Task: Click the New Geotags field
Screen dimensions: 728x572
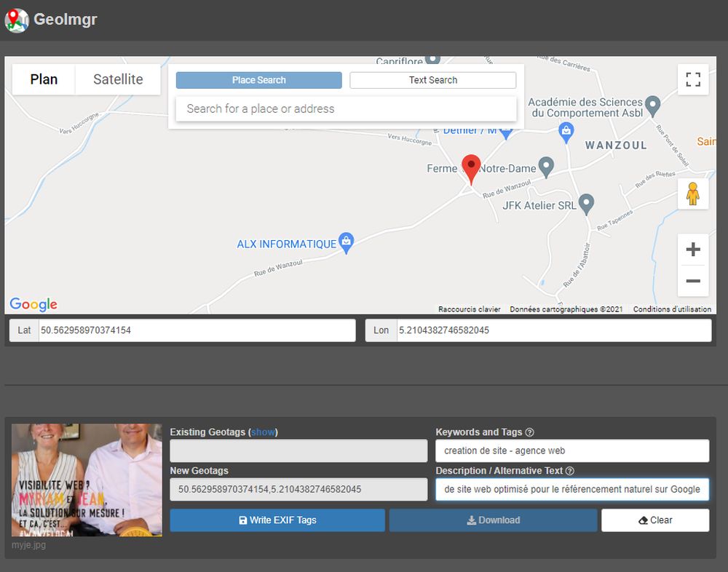Action: point(298,489)
